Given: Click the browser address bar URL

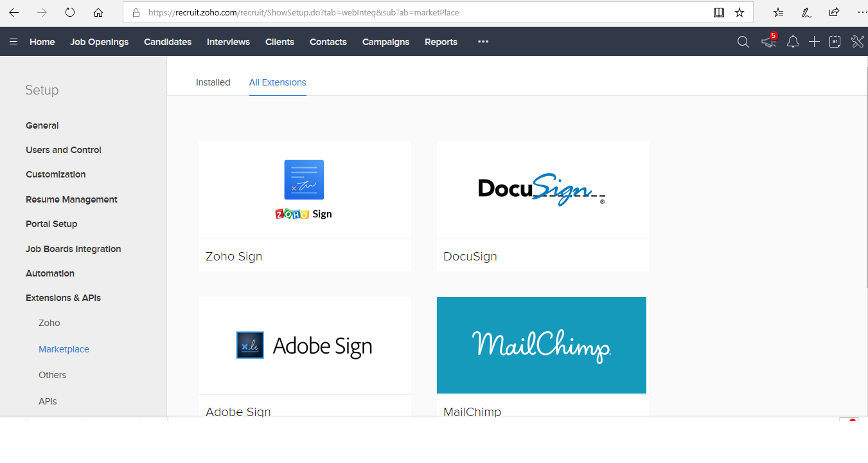Looking at the screenshot, I should point(303,12).
